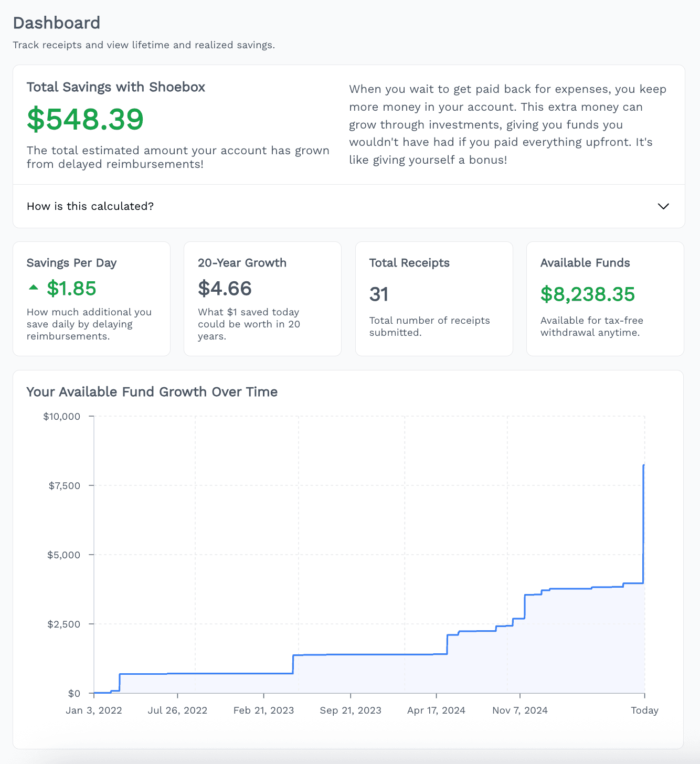Viewport: 700px width, 764px height.
Task: Click the 'Today' label on chart axis
Action: pyautogui.click(x=644, y=710)
